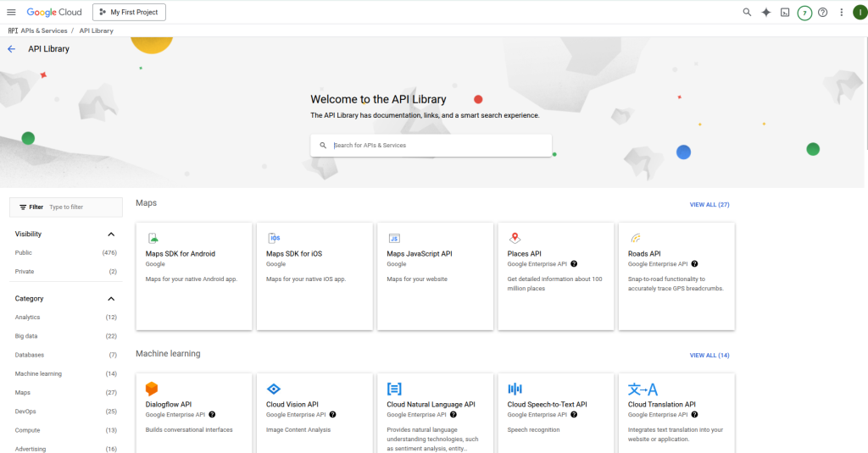Collapse the Category filter section
The width and height of the screenshot is (868, 453).
[111, 299]
